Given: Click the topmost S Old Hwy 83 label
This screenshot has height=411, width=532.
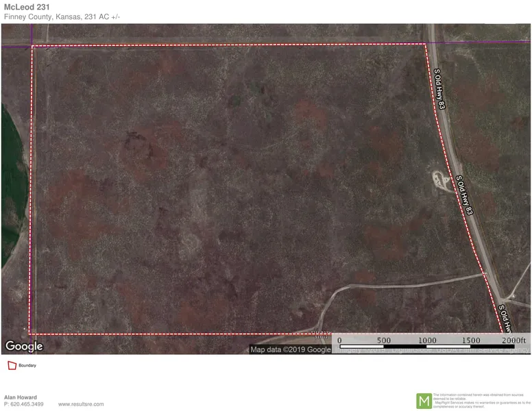Looking at the screenshot, I should (x=439, y=88).
